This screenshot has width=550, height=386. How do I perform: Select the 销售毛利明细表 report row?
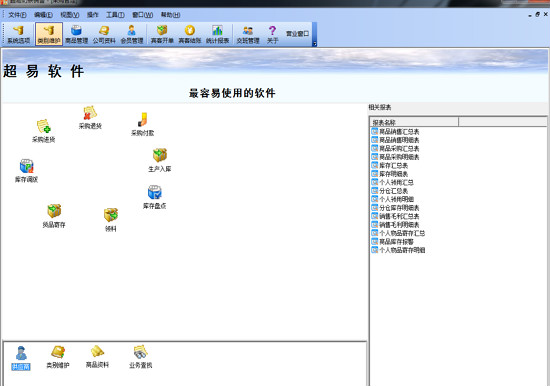395,225
